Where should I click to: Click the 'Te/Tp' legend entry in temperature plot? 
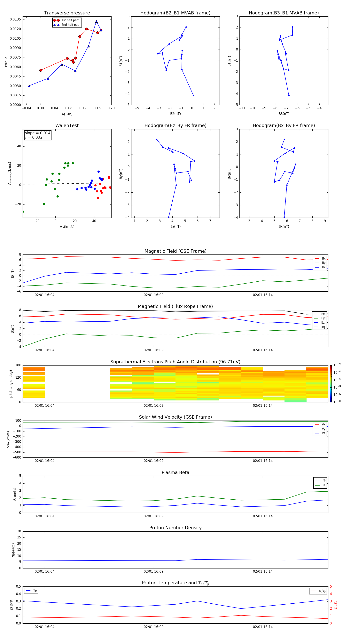[x=318, y=591]
